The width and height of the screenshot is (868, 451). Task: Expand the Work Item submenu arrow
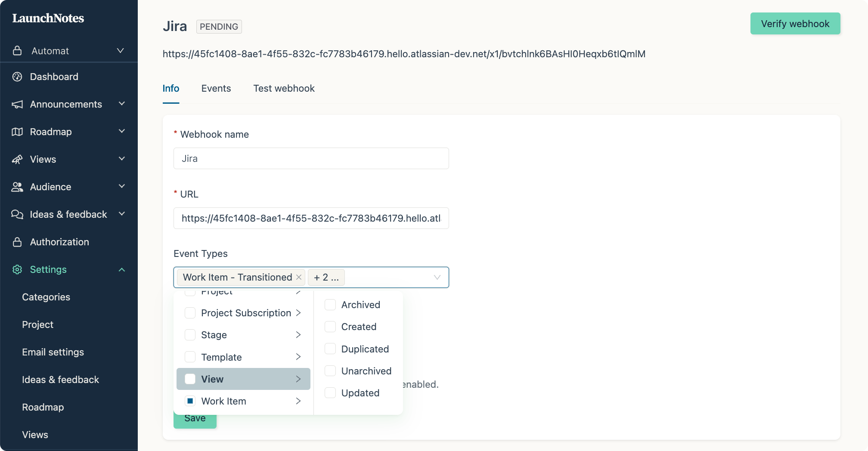pos(298,401)
